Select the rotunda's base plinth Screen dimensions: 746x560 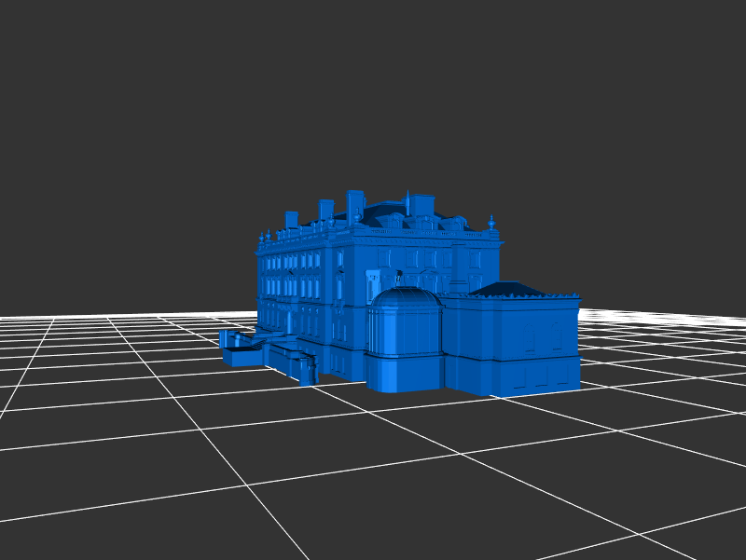coord(403,373)
